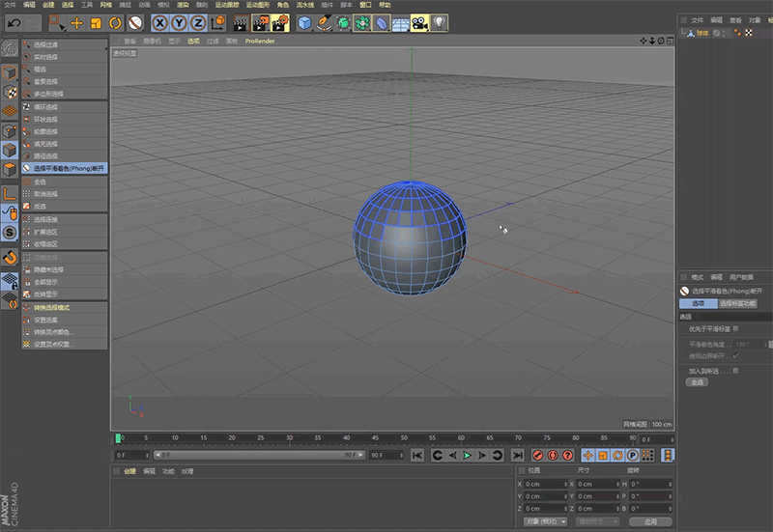The image size is (773, 532).
Task: Click 全选 button in attributes panel
Action: click(x=697, y=382)
